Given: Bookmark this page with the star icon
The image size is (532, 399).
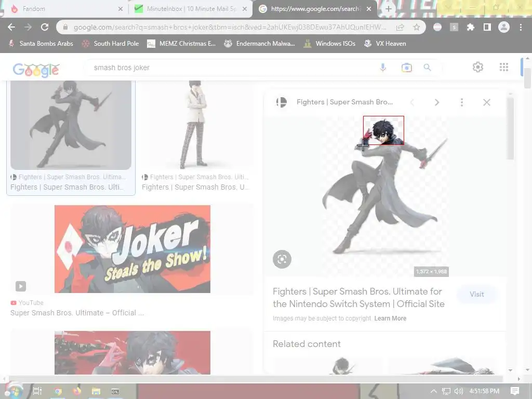Looking at the screenshot, I should tap(417, 27).
